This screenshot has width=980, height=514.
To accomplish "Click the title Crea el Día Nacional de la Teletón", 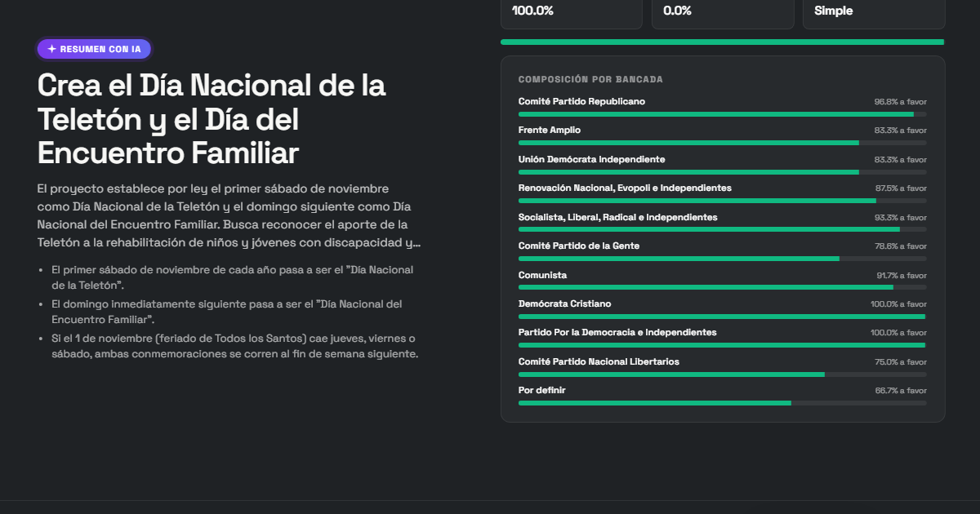I will point(212,118).
